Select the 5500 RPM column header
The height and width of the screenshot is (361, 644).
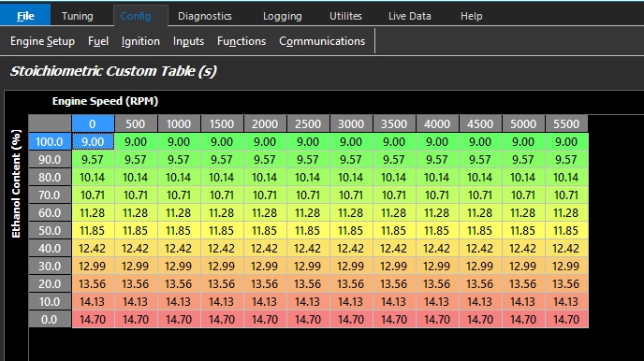(x=566, y=123)
